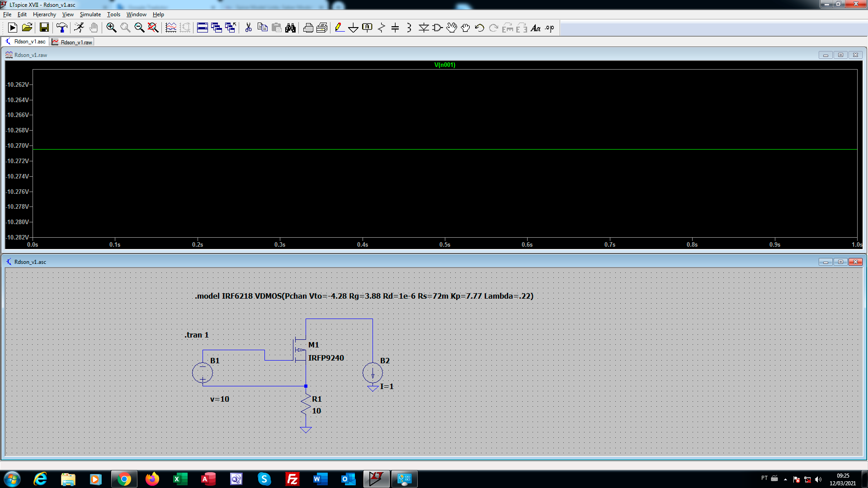Click the v=10 source value text
868x488 pixels.
[x=220, y=399]
